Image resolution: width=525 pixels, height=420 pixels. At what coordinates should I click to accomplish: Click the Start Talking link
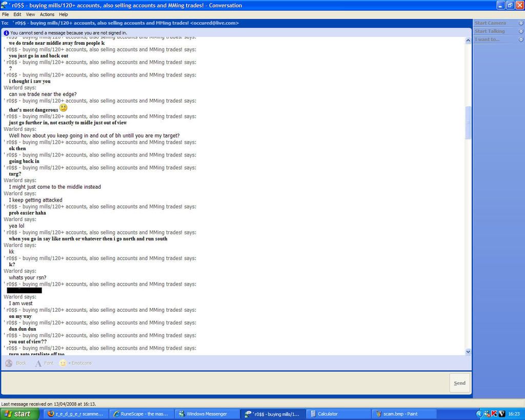click(x=490, y=31)
